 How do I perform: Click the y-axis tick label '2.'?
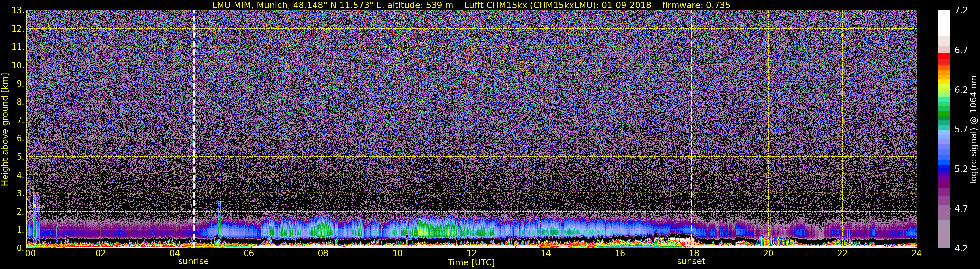point(20,212)
